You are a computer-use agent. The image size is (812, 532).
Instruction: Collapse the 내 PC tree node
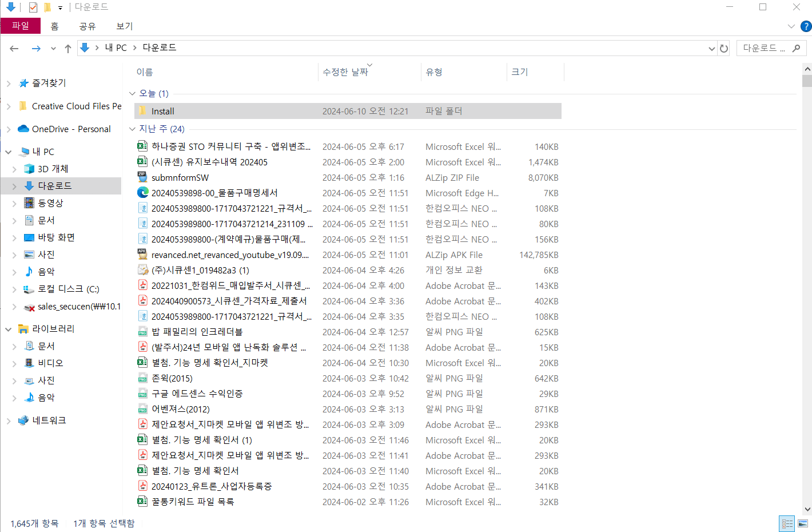pyautogui.click(x=9, y=152)
